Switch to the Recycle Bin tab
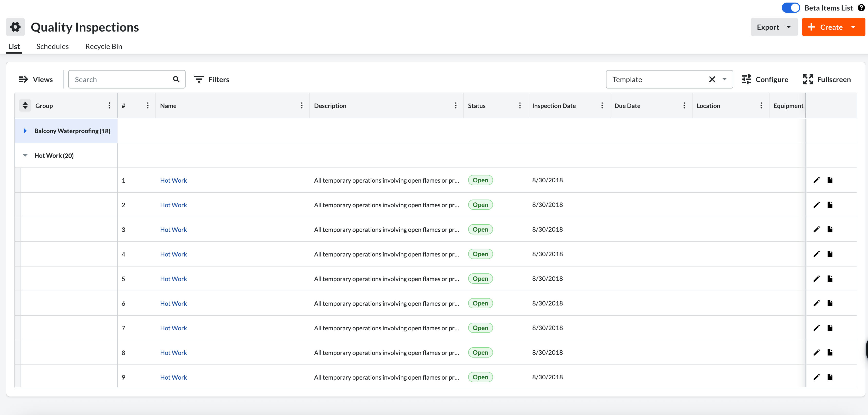Image resolution: width=868 pixels, height=415 pixels. [x=104, y=46]
